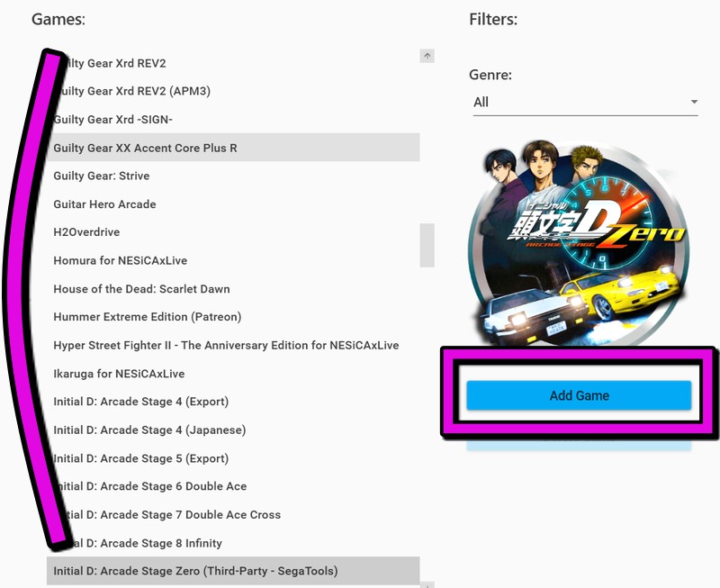Pick House of the Dead: Scarlet Dawn

point(233,289)
